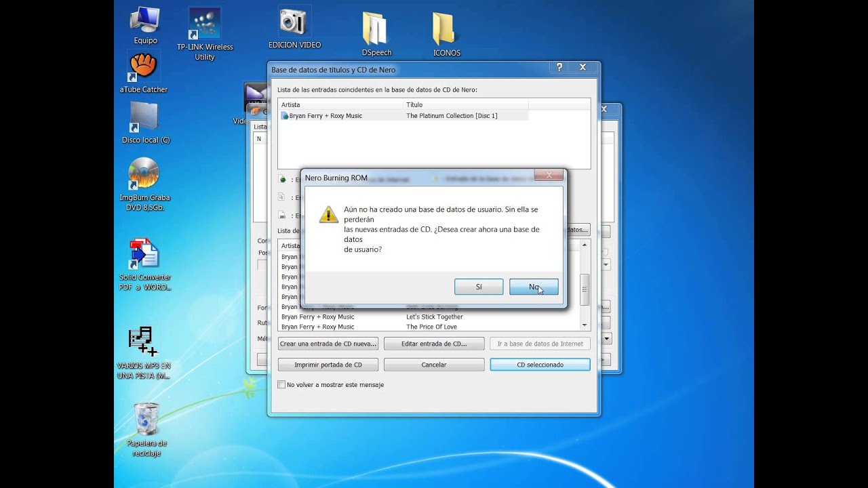Click the track list scroll down arrow
The width and height of the screenshot is (868, 488).
click(585, 325)
